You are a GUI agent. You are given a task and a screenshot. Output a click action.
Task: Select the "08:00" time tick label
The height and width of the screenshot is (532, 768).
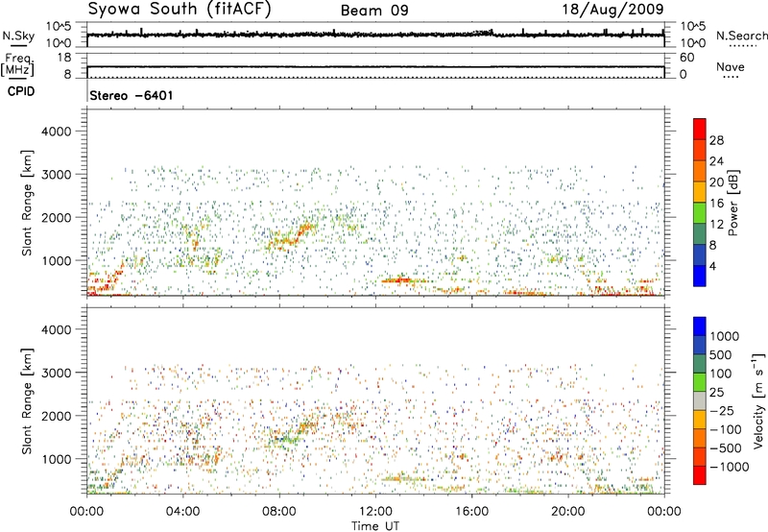tap(279, 512)
